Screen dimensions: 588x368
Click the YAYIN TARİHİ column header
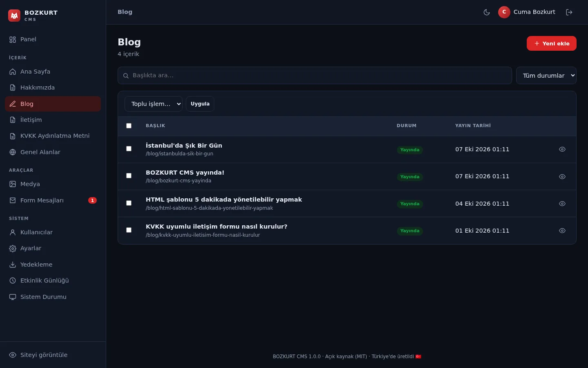click(x=473, y=126)
